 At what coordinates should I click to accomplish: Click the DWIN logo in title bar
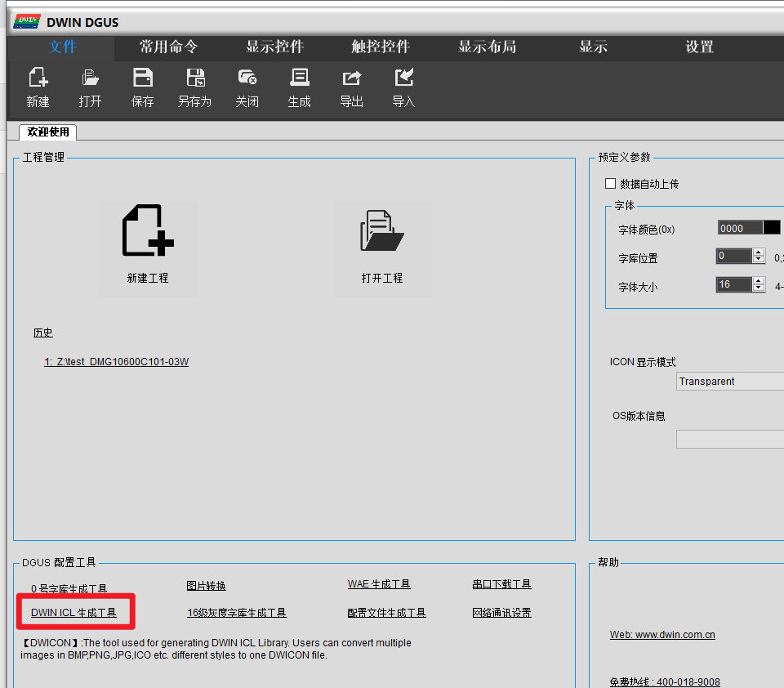pyautogui.click(x=27, y=21)
